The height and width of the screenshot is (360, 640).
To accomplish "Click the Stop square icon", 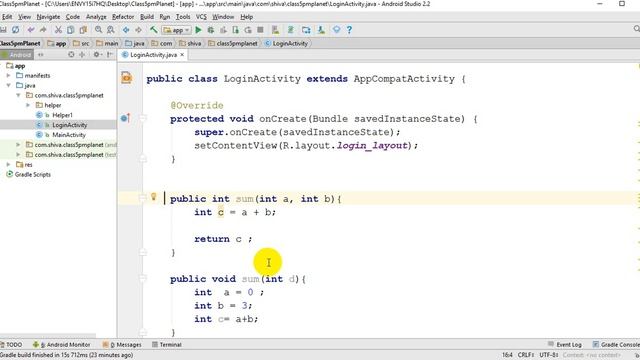I will [260, 30].
